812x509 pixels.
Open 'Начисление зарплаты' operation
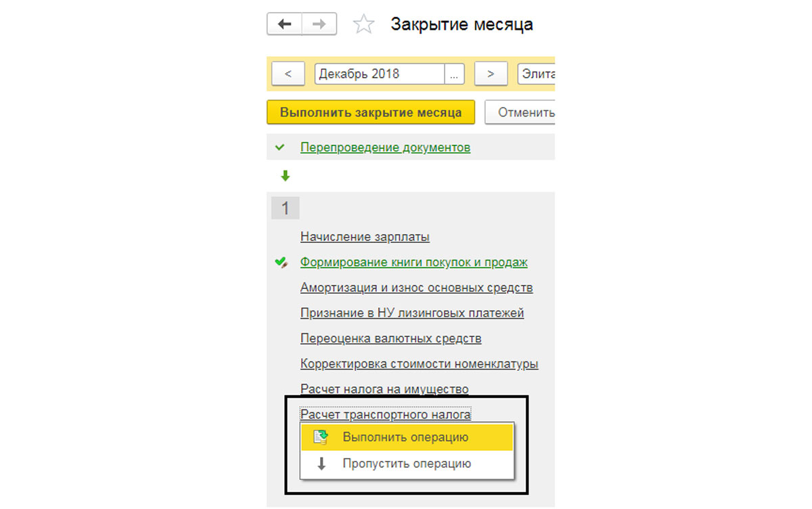365,237
